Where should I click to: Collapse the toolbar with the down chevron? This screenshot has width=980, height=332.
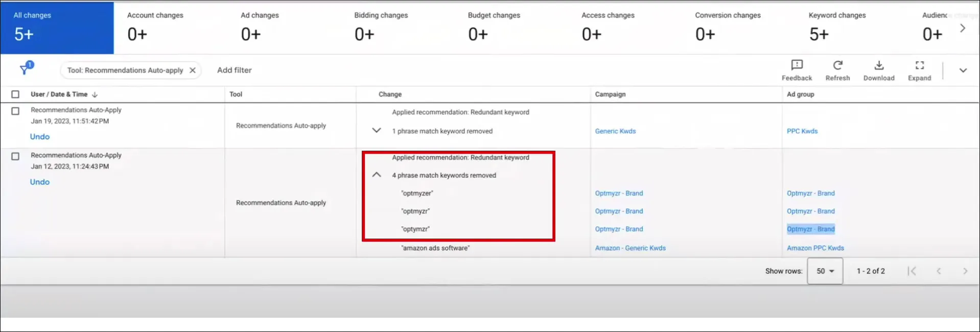pos(963,70)
